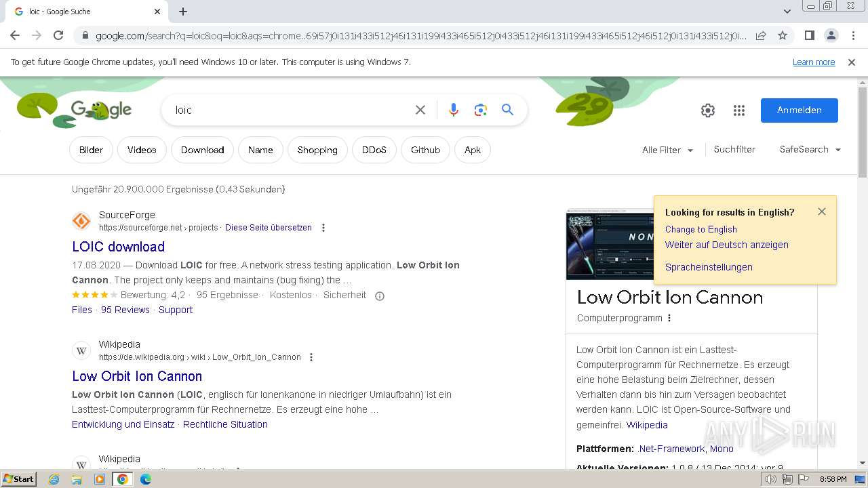Clear the search box with the X

tap(420, 110)
